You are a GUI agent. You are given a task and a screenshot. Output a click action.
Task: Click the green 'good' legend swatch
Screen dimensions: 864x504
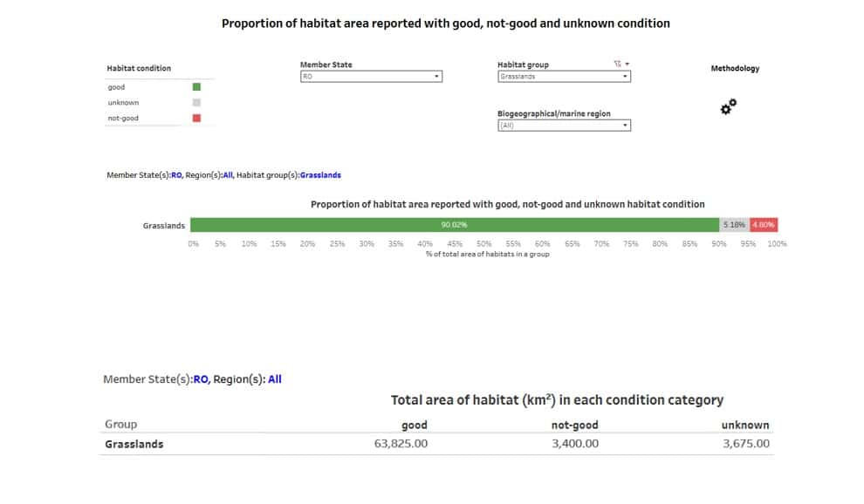point(196,87)
